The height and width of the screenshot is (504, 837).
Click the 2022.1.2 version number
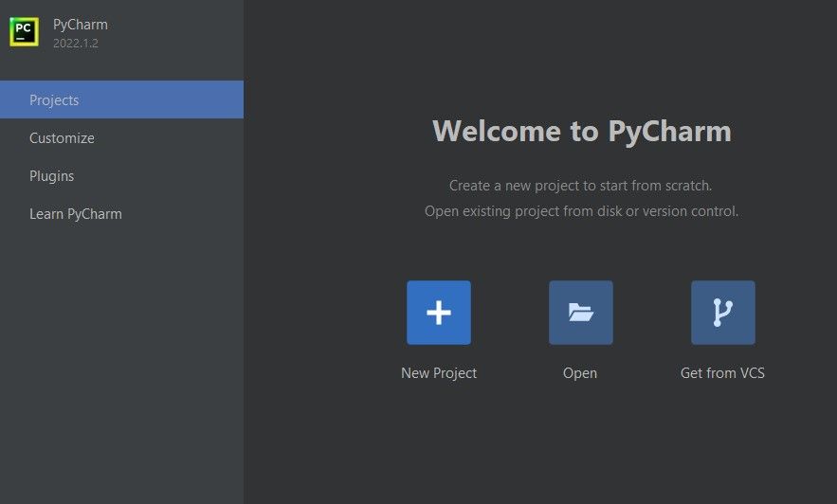pos(76,44)
